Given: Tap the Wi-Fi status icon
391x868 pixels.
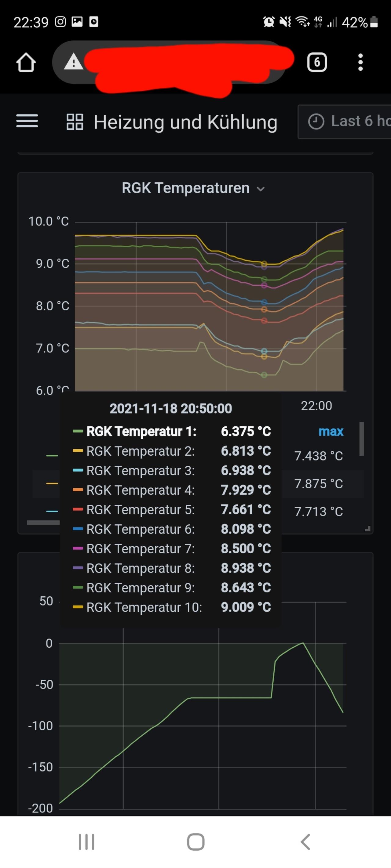Looking at the screenshot, I should tap(303, 22).
